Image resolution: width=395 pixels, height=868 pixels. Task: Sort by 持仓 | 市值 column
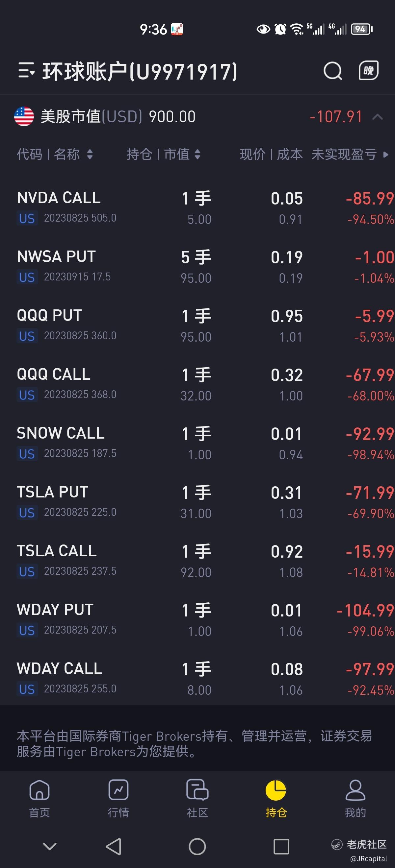(163, 154)
